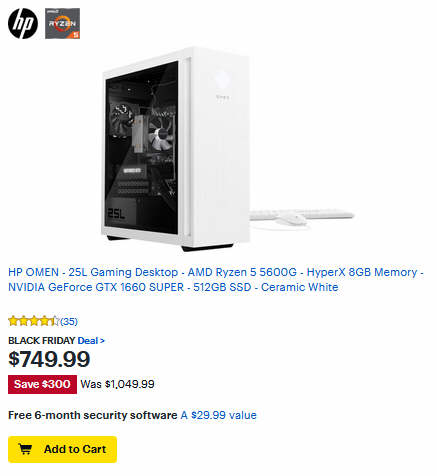
Task: Click the AMD Ryzen 5 badge
Action: point(62,23)
